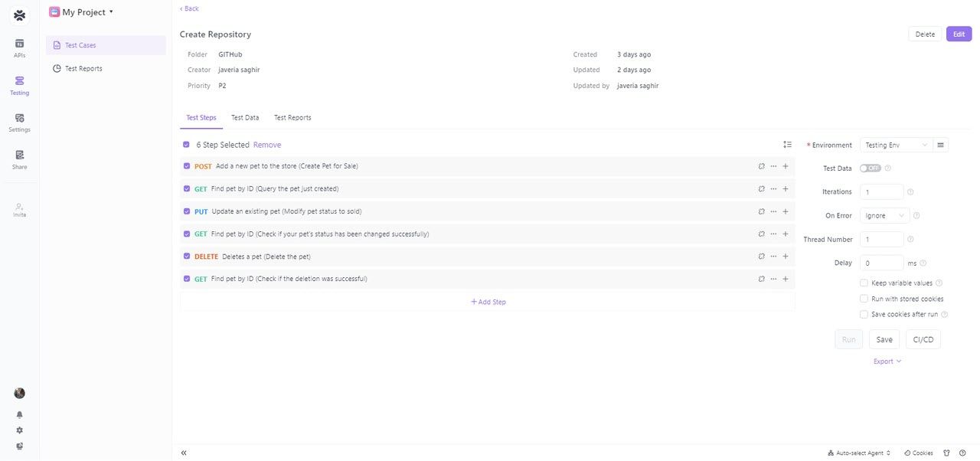Click the Apidog logo at top left
Screen dimensions: 980x461
point(19,15)
